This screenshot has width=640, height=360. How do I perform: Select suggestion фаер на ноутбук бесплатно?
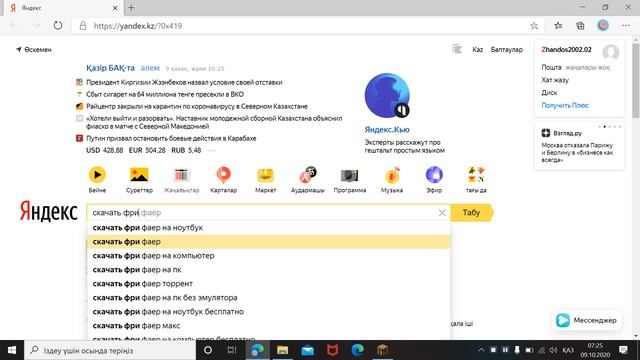269,311
